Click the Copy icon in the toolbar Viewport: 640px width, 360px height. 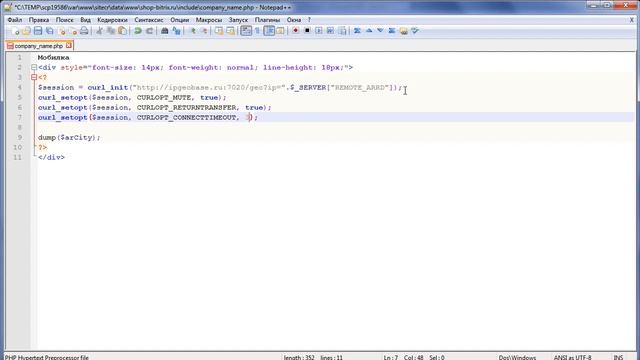111,31
